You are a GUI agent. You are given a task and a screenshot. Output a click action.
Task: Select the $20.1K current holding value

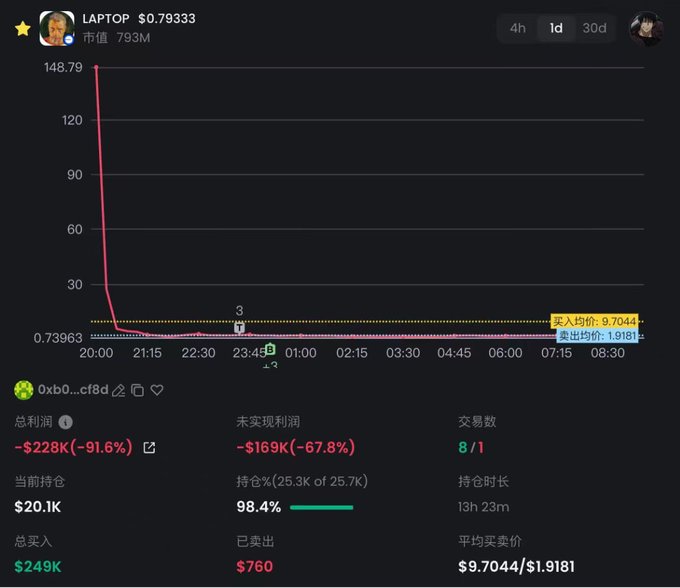pyautogui.click(x=38, y=506)
